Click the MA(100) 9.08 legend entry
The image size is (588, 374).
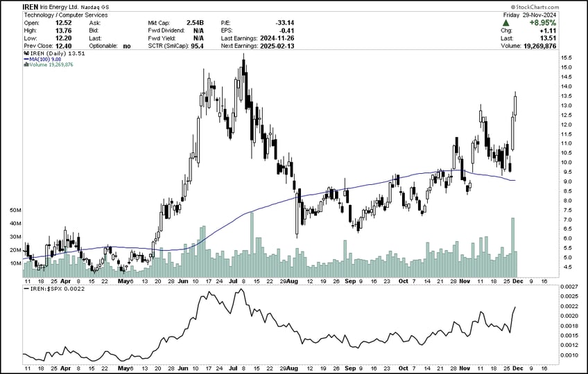pyautogui.click(x=45, y=59)
